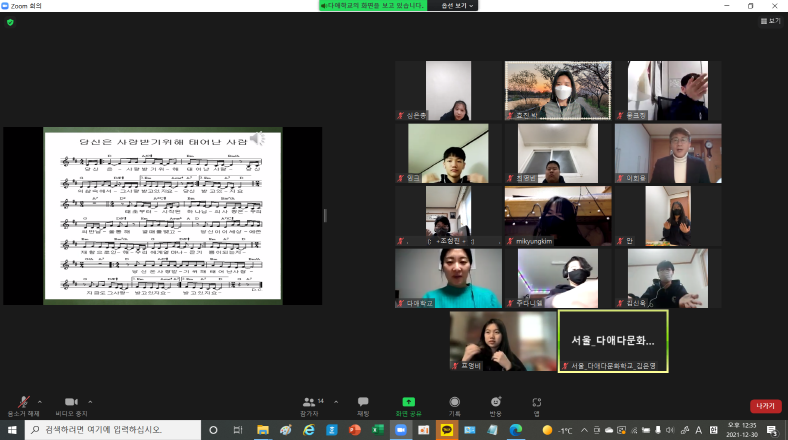The width and height of the screenshot is (788, 440).
Task: Click muted mic icon on 이희용 tile
Action: [620, 178]
